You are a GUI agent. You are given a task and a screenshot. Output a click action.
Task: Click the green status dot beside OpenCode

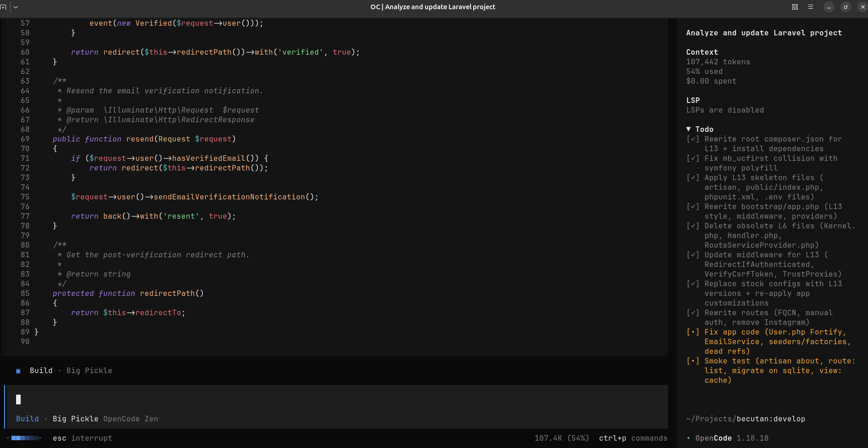pyautogui.click(x=688, y=438)
